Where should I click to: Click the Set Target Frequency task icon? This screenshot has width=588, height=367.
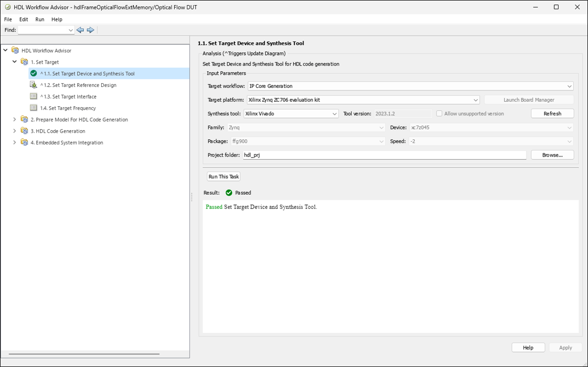click(34, 108)
